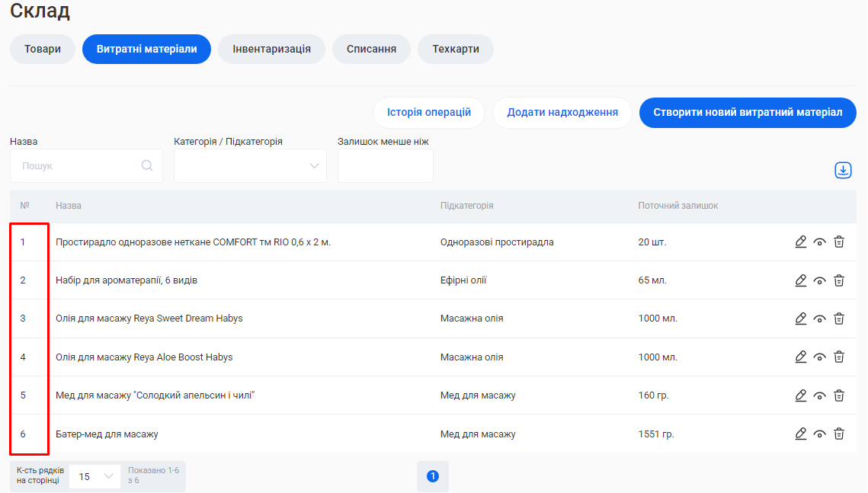Focus the Залишок менше ніж input field
This screenshot has width=868, height=493.
coord(385,165)
